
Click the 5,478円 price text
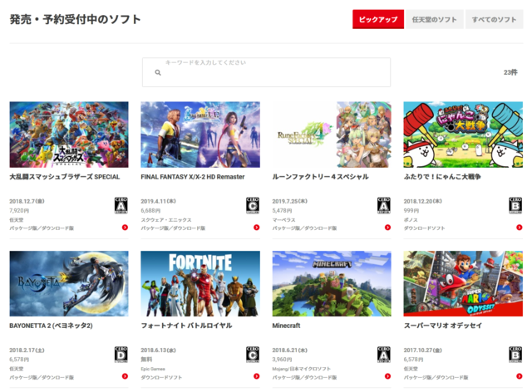pyautogui.click(x=282, y=211)
